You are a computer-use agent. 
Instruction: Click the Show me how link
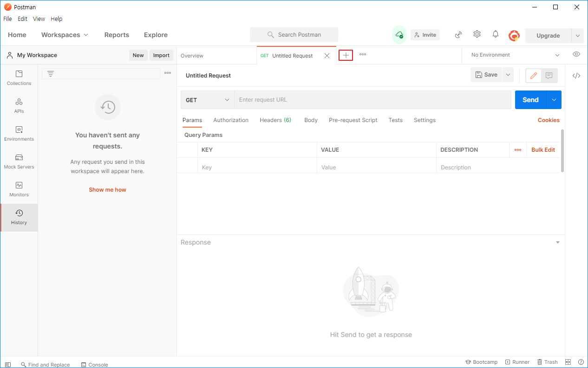[107, 189]
